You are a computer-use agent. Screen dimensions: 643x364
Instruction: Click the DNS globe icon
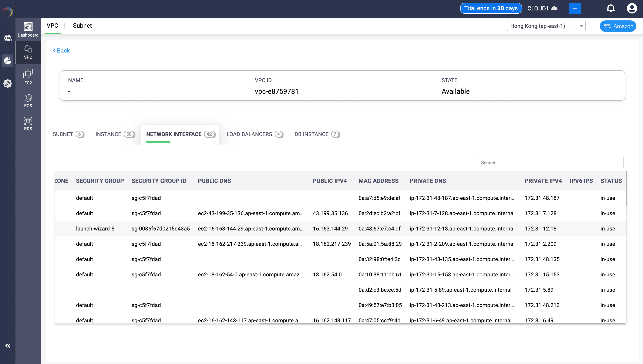click(x=8, y=38)
